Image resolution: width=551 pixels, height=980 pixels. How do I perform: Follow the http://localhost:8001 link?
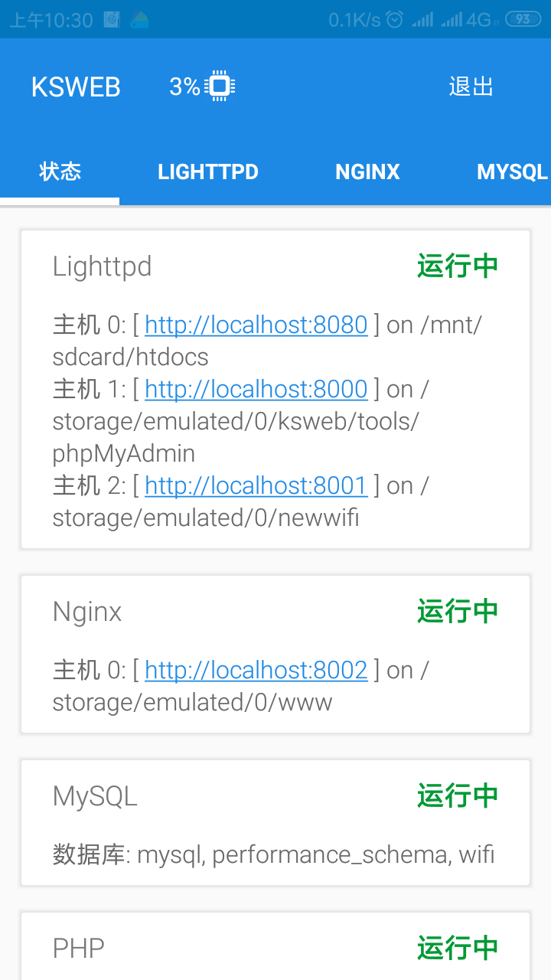[256, 485]
